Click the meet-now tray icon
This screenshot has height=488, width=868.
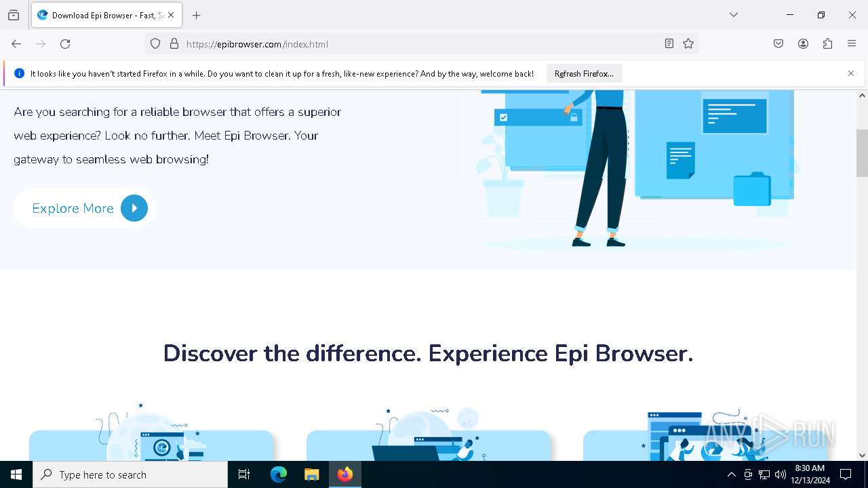pos(748,474)
